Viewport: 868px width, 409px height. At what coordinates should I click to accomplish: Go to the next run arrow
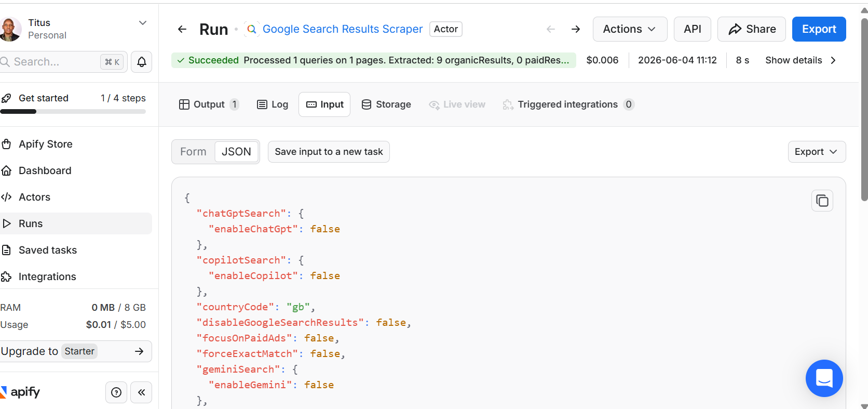(576, 29)
